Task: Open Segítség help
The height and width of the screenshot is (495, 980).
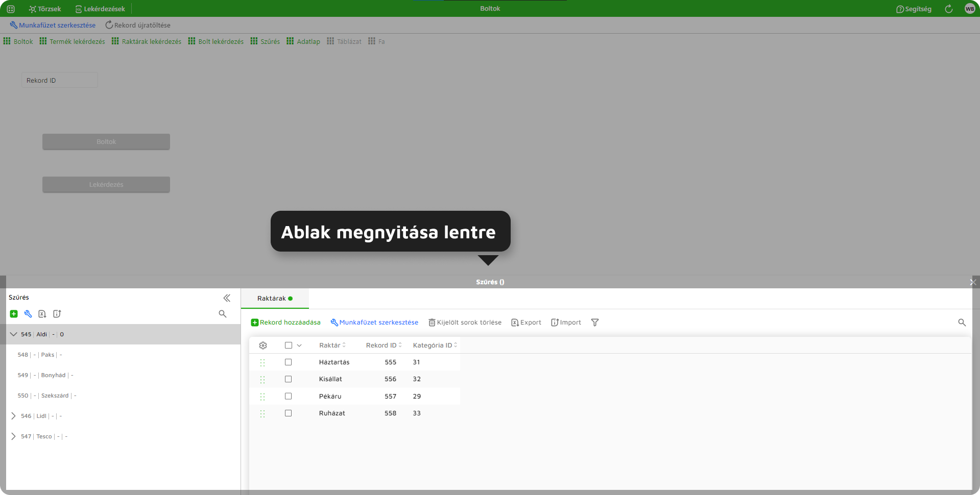Action: pos(914,9)
